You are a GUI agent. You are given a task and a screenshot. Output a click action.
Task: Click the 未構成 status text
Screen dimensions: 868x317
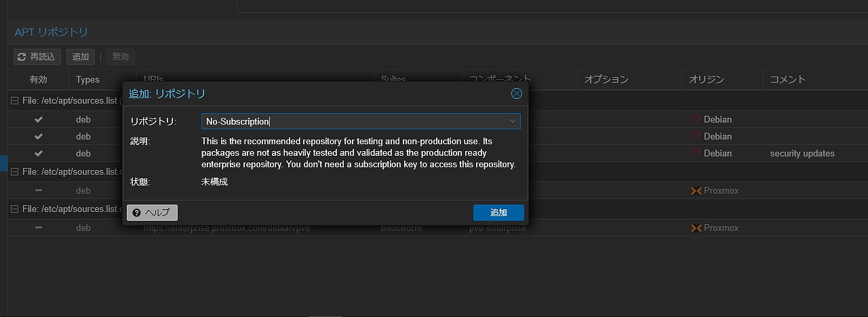214,182
